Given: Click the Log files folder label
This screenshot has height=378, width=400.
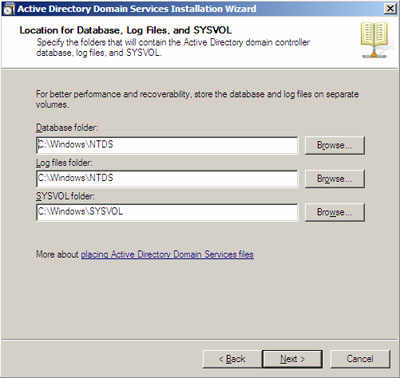Looking at the screenshot, I should tap(64, 163).
